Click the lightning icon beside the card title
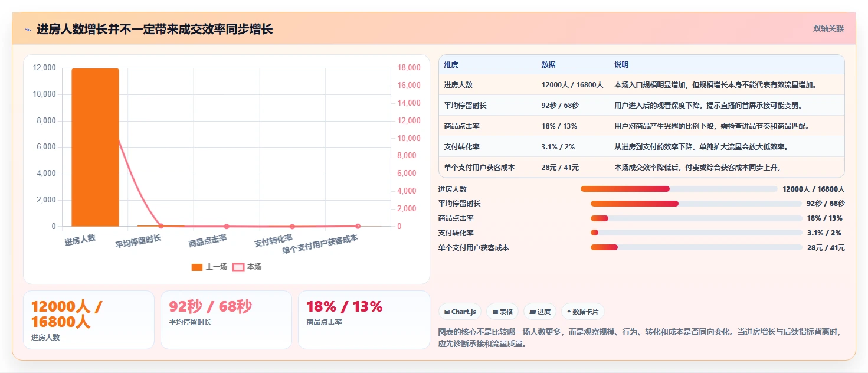Screen dimensions: 868x373 [x=28, y=29]
